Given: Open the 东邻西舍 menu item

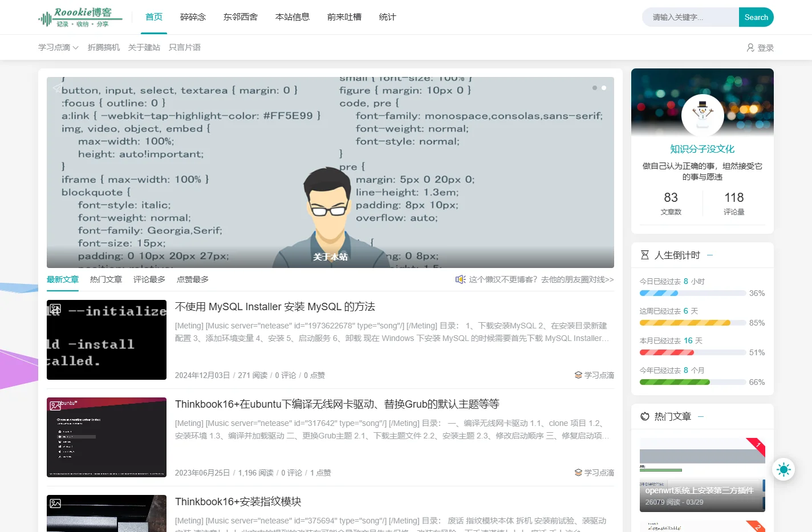Looking at the screenshot, I should [241, 17].
